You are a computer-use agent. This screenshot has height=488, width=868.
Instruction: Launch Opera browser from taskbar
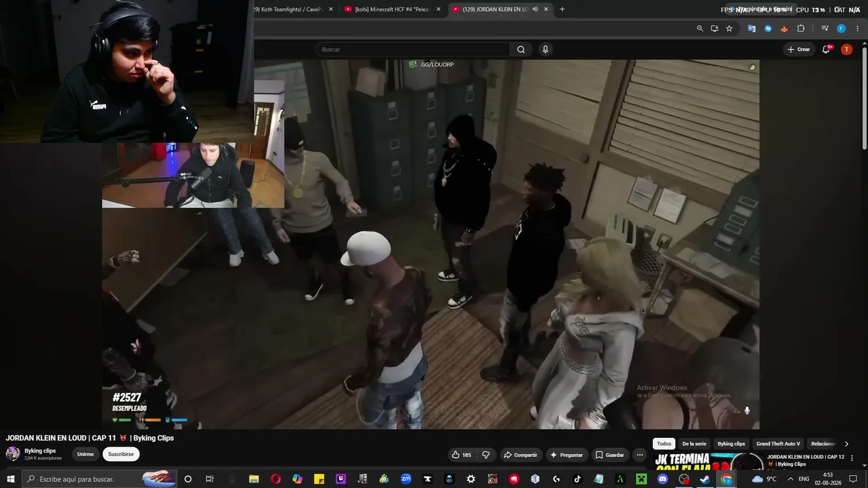(275, 479)
